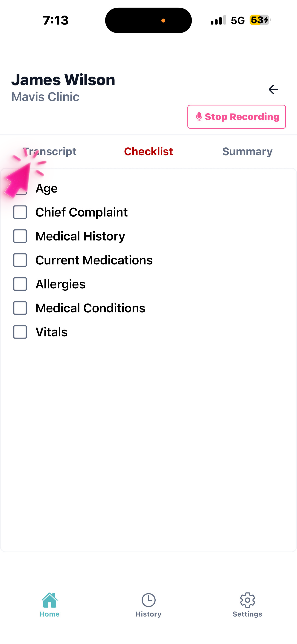
Task: Open the History clock icon
Action: coord(148,600)
